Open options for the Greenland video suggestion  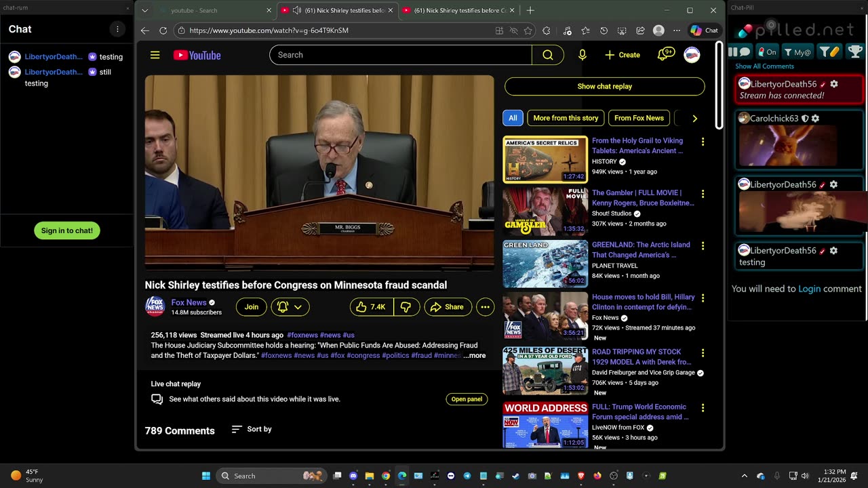point(703,246)
